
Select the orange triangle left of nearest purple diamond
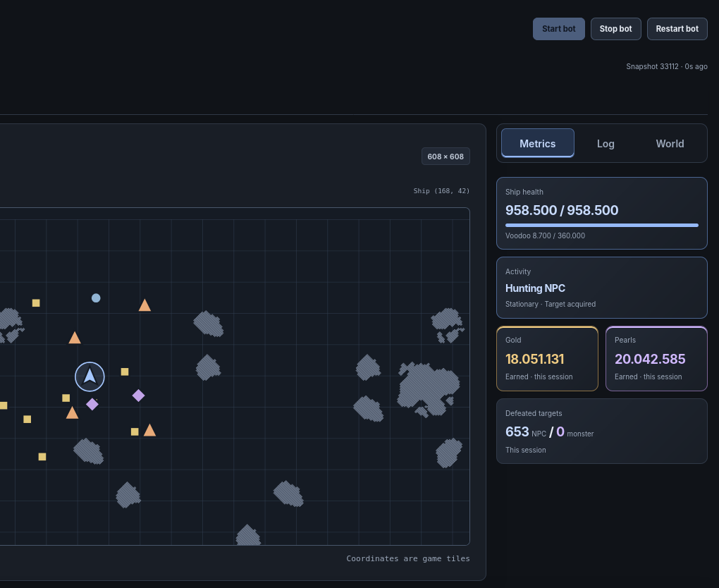(x=72, y=412)
